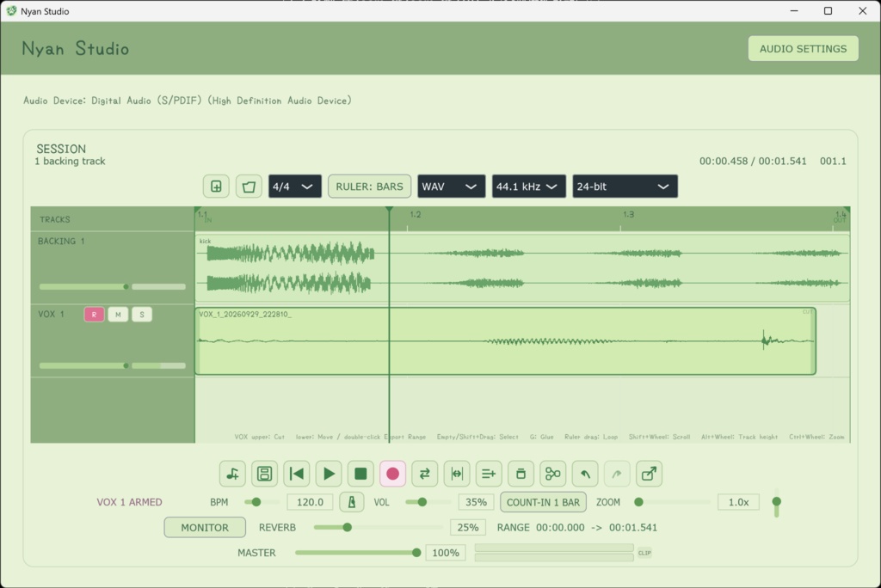Toggle the MONITOR button
The width and height of the screenshot is (881, 588).
tap(205, 527)
